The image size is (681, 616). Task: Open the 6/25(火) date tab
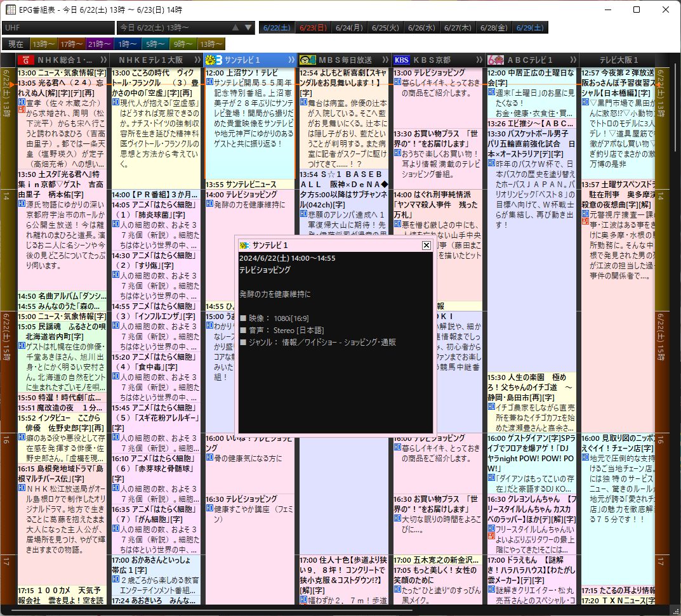[x=385, y=28]
